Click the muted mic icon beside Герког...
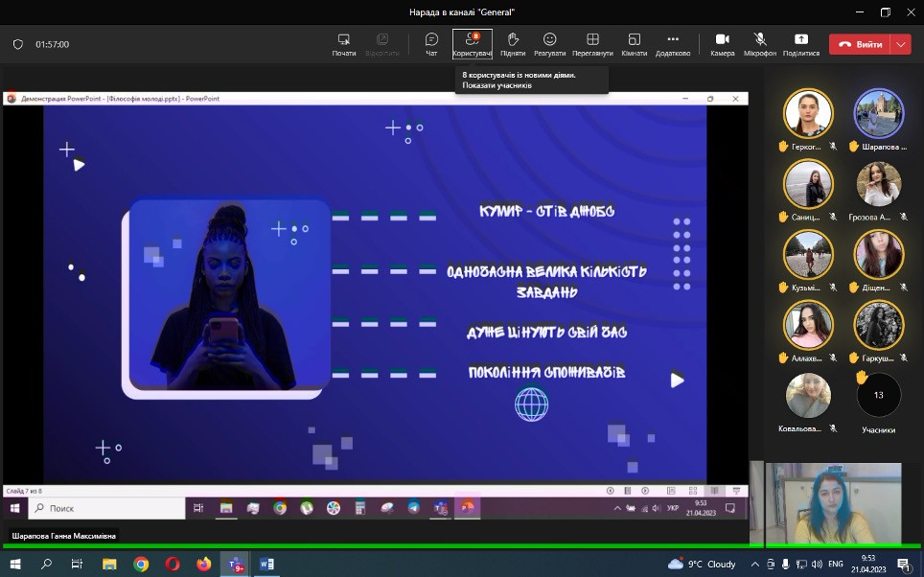The height and width of the screenshot is (577, 924). point(833,146)
